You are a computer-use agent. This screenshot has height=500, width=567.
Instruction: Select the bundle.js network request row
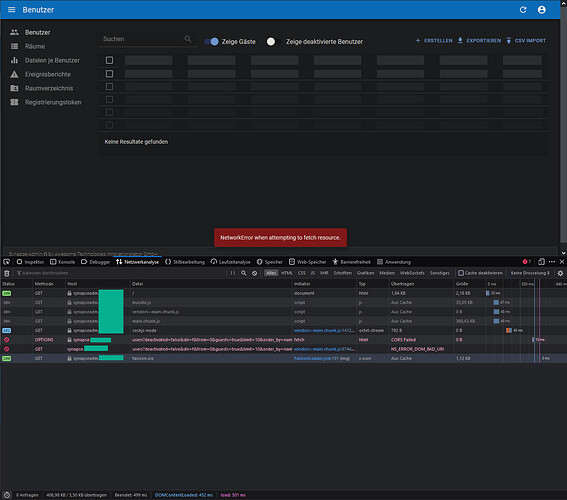[284, 302]
